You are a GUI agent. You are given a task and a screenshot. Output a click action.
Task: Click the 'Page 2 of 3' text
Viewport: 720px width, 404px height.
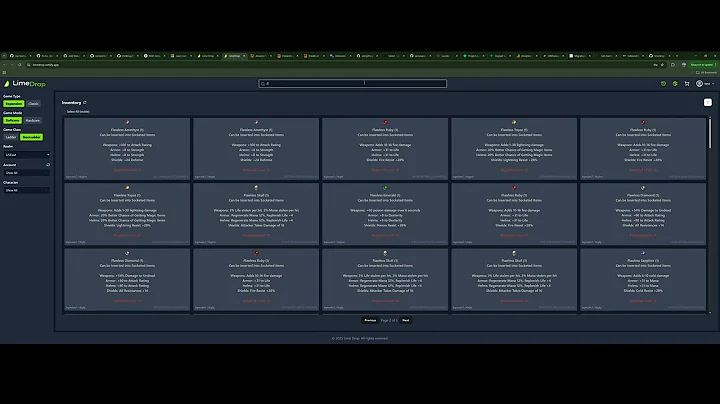389,320
